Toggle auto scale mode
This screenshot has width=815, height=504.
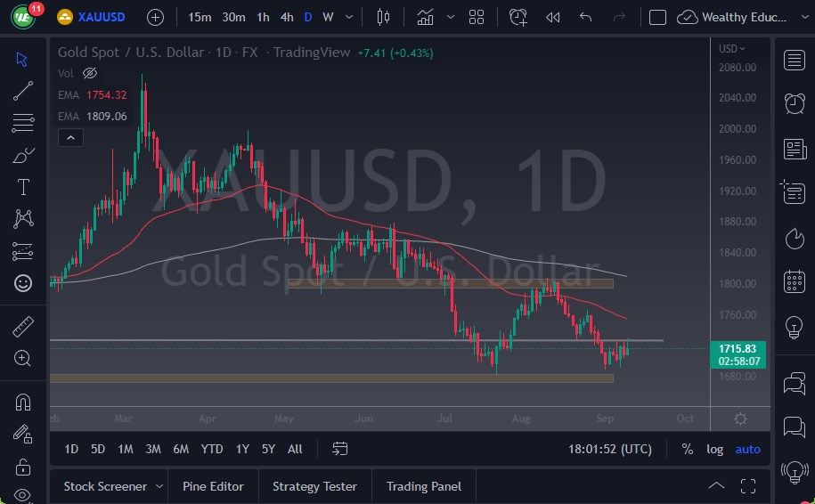click(747, 449)
